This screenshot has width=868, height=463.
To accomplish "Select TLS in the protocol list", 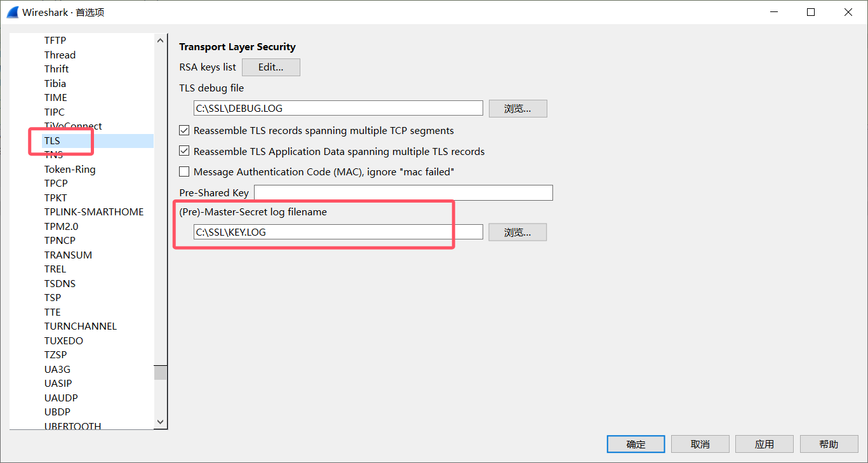I will pyautogui.click(x=52, y=140).
